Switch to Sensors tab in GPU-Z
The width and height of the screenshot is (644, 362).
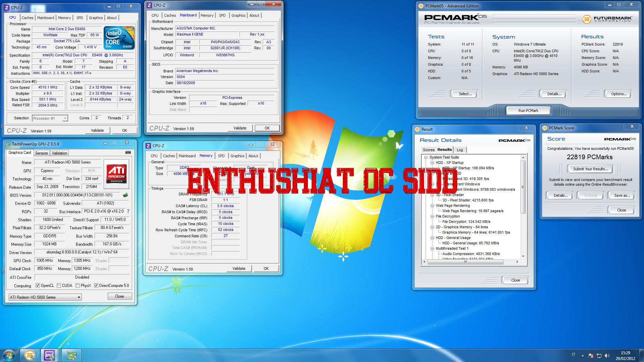[x=42, y=153]
